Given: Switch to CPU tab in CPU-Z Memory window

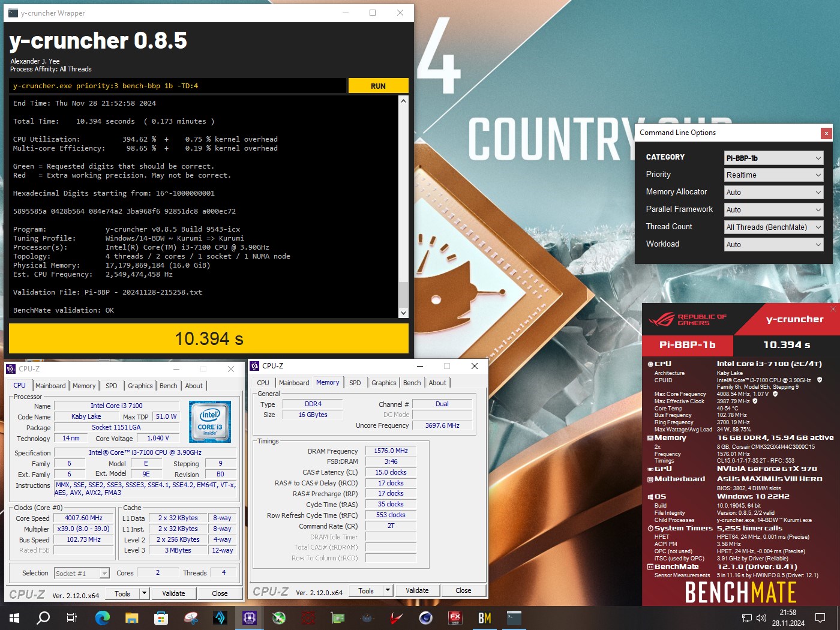Looking at the screenshot, I should point(263,383).
